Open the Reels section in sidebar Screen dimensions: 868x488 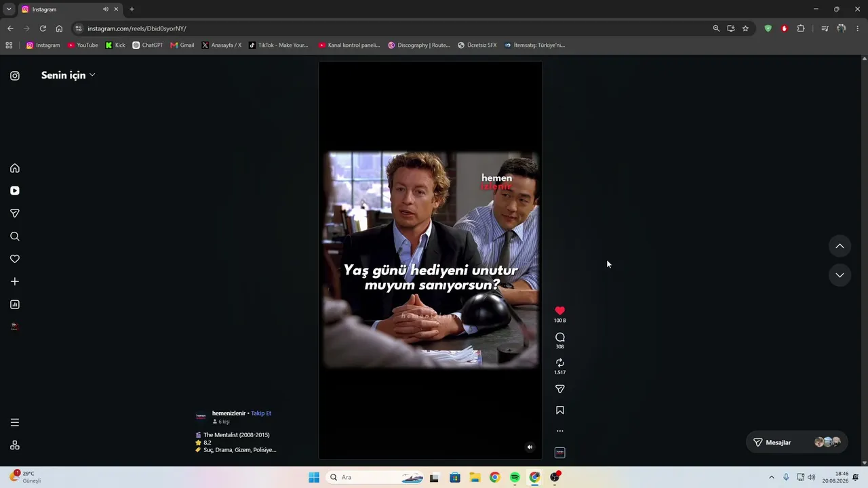15,191
